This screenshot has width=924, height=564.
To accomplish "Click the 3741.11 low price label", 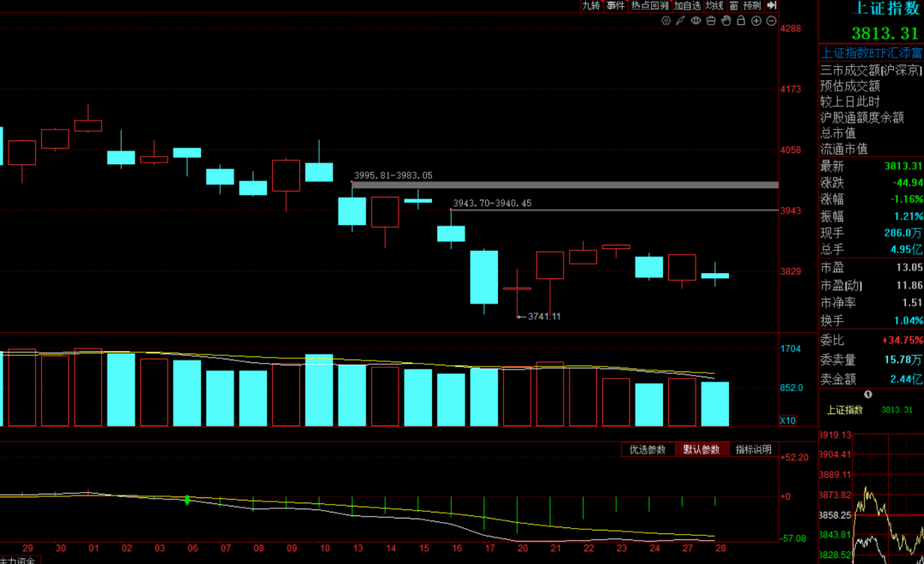I will tap(544, 317).
